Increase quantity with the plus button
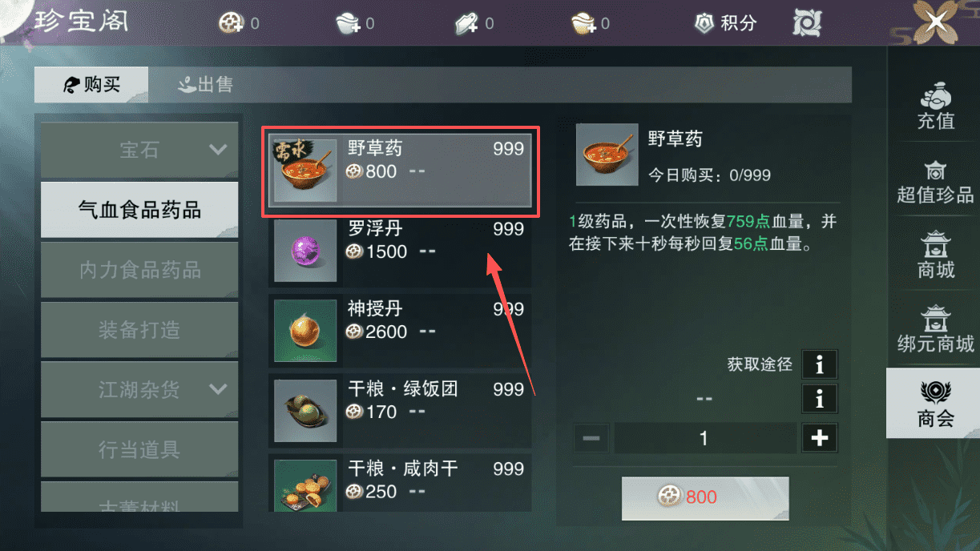The image size is (980, 551). click(819, 438)
